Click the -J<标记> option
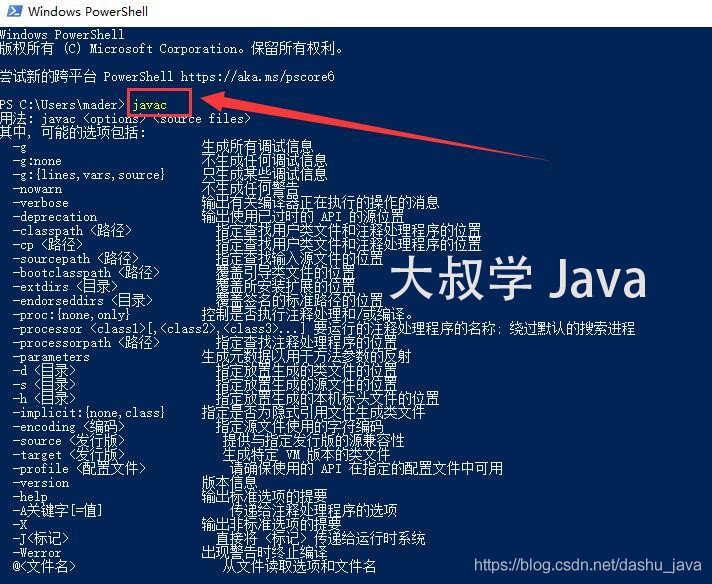This screenshot has height=584, width=712. tap(41, 539)
